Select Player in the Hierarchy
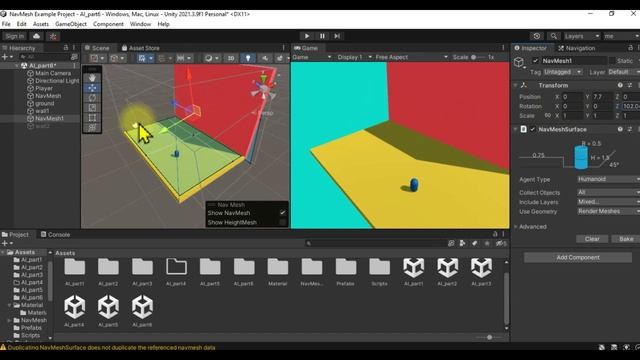The width and height of the screenshot is (640, 360). [x=44, y=88]
